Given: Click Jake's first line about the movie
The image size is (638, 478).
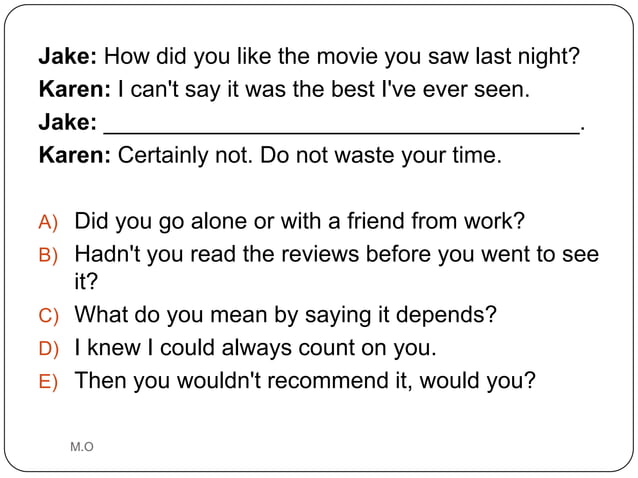Looking at the screenshot, I should click(342, 57).
